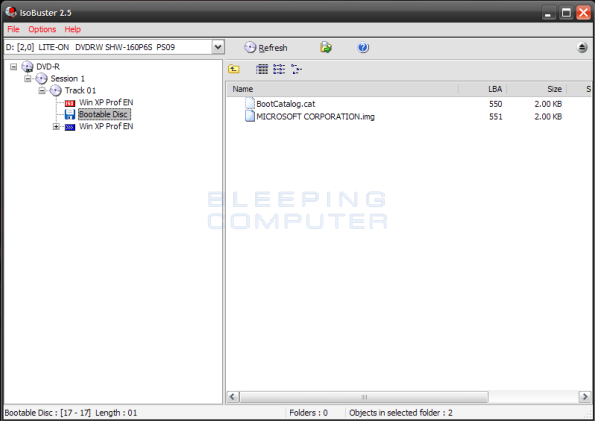Click the horizontal scrollbar right arrow
The width and height of the screenshot is (595, 421).
pyautogui.click(x=585, y=397)
